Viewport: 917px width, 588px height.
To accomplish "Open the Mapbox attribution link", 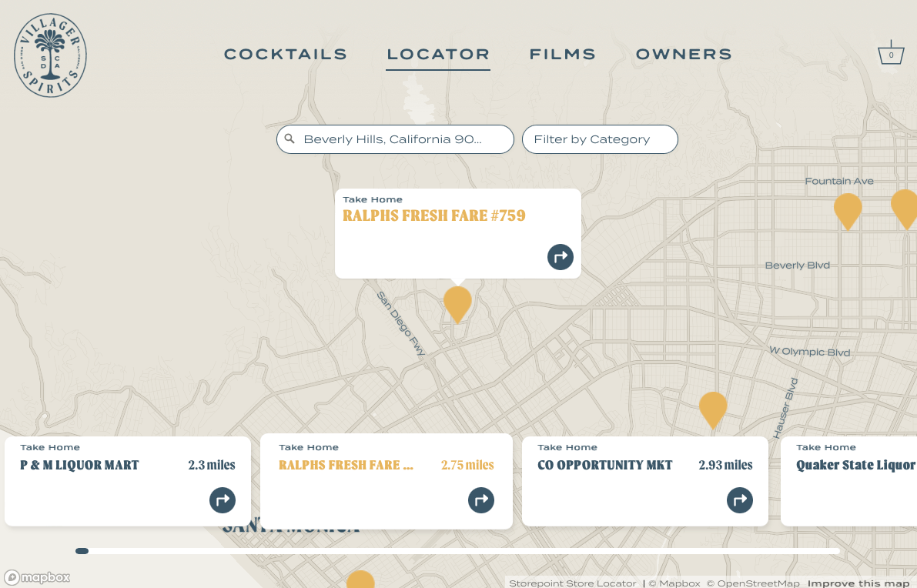I will click(x=674, y=583).
